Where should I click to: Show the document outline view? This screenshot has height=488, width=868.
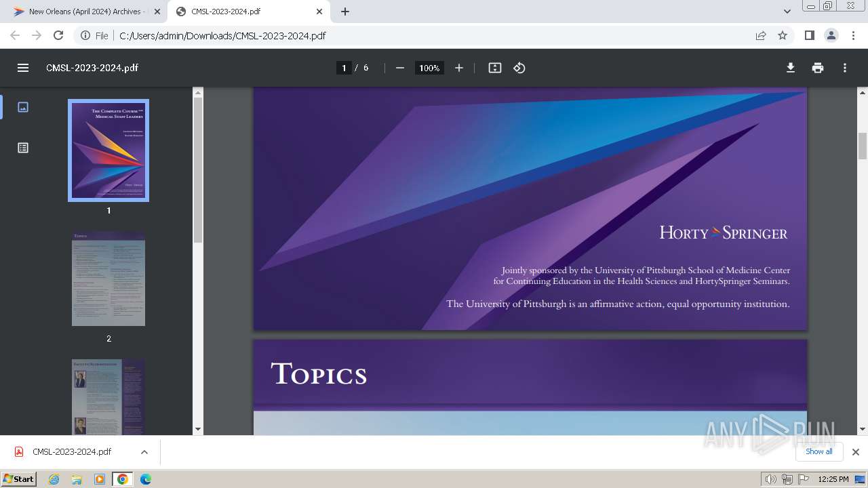tap(23, 148)
